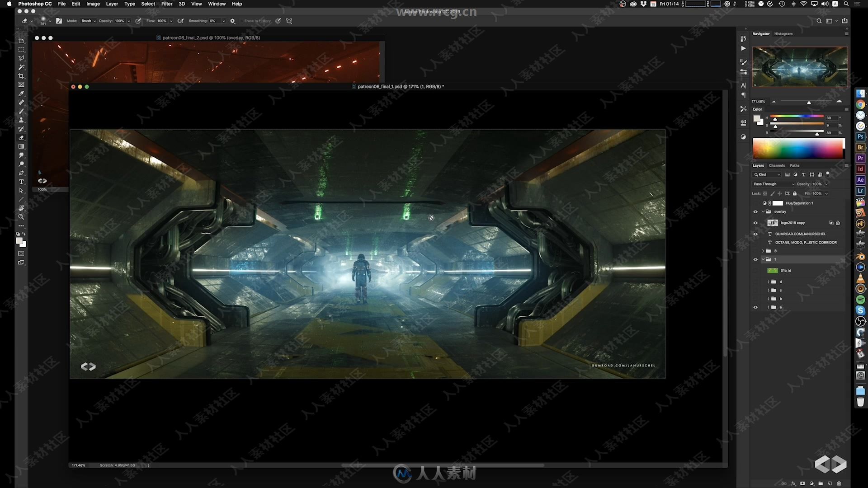
Task: Select the Brush tool
Action: [21, 111]
